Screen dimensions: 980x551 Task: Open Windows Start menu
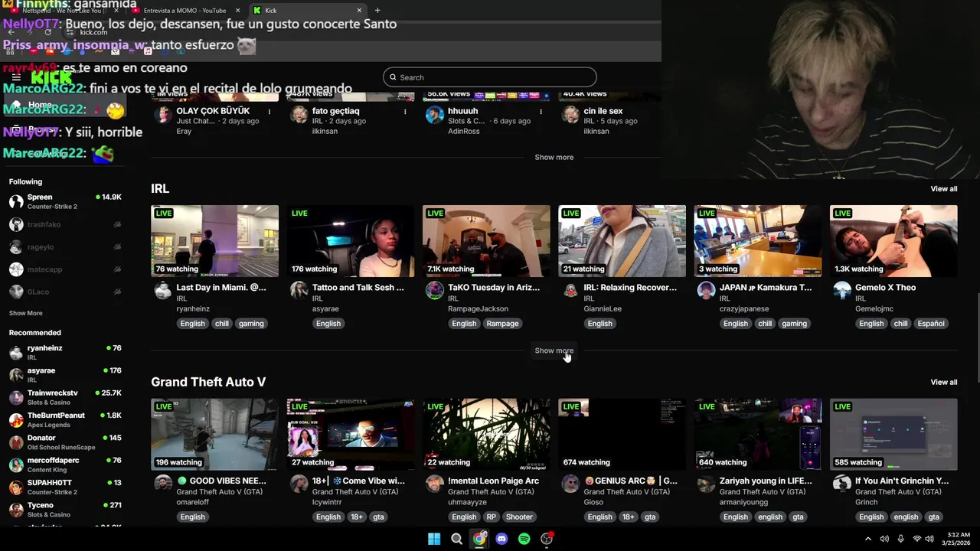434,539
